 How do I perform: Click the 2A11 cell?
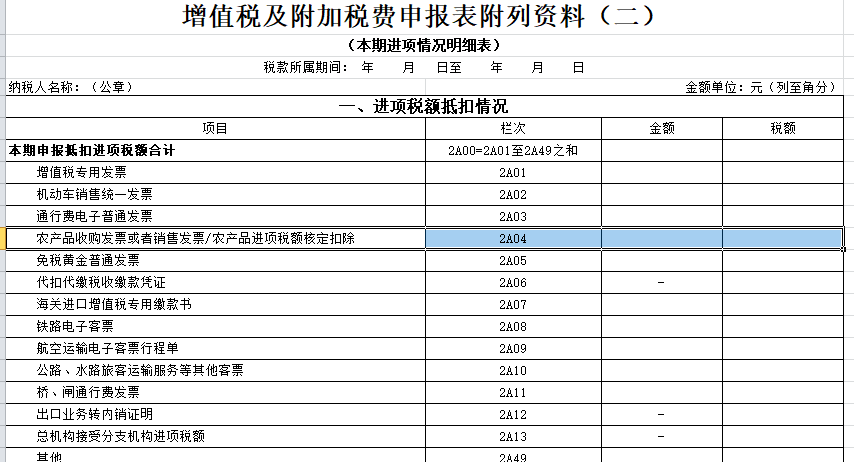click(513, 392)
